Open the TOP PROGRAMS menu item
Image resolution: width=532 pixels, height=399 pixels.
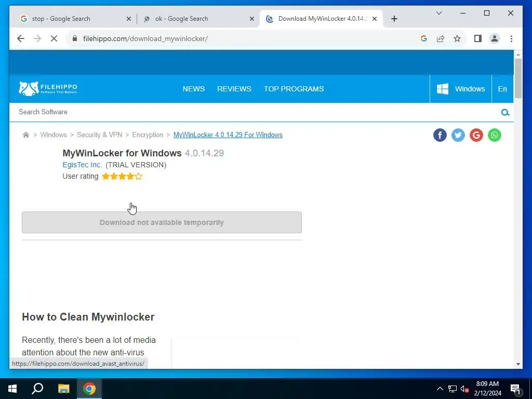pos(294,89)
